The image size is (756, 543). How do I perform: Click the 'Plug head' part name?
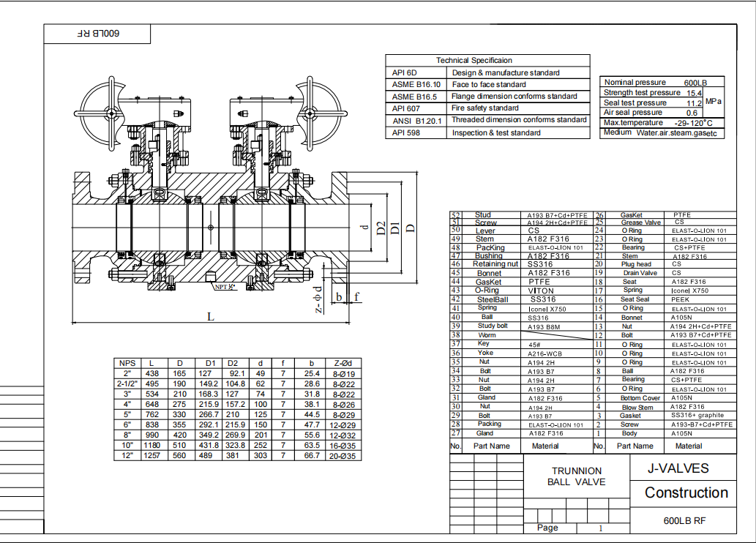(x=636, y=264)
